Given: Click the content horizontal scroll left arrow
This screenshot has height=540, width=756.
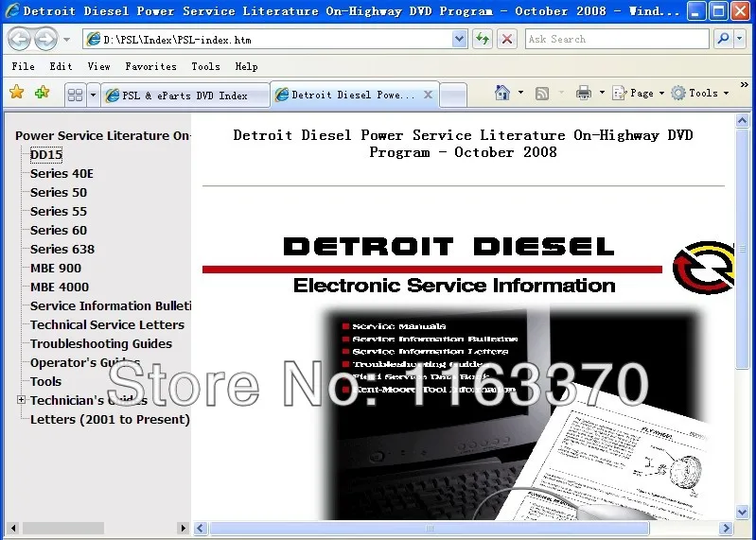Looking at the screenshot, I should point(201,529).
